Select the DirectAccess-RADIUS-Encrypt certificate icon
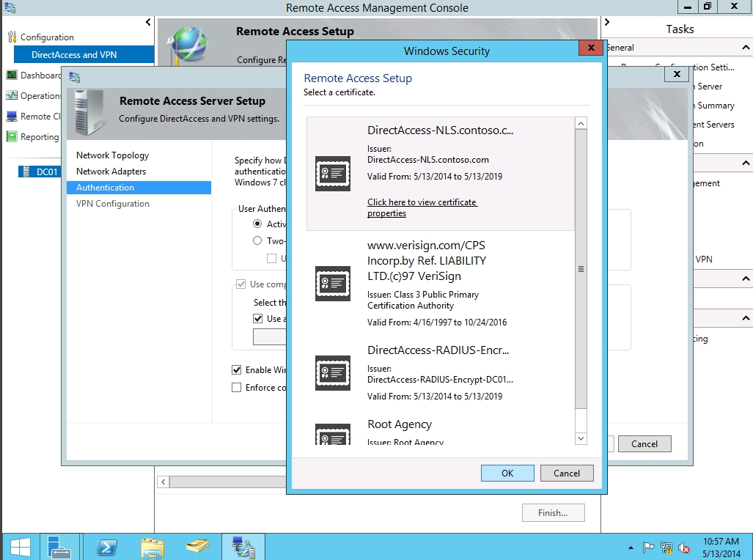Screen dimensions: 753x560 coord(332,373)
